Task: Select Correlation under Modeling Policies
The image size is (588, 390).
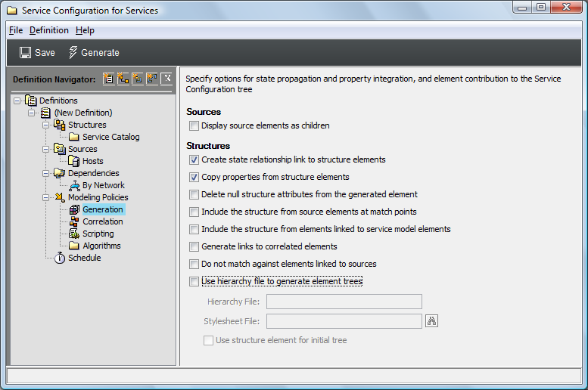Action: tap(103, 221)
